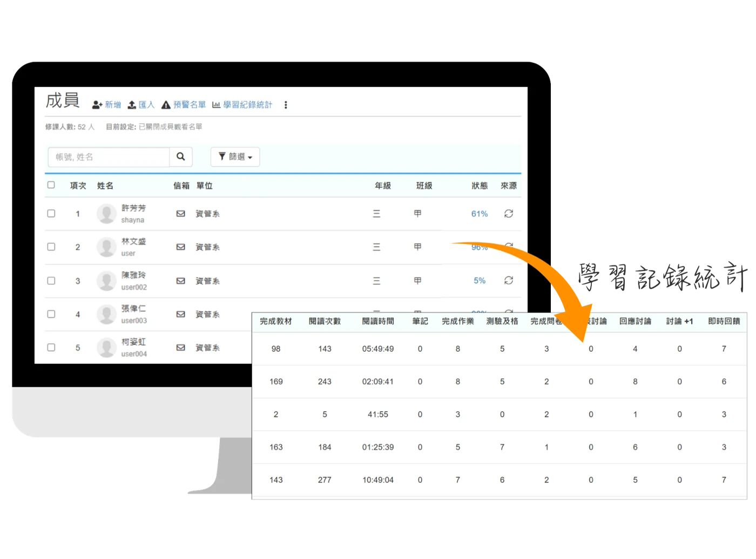The height and width of the screenshot is (559, 756).
Task: Click the mail icon for 柯姿虹
Action: tap(181, 347)
